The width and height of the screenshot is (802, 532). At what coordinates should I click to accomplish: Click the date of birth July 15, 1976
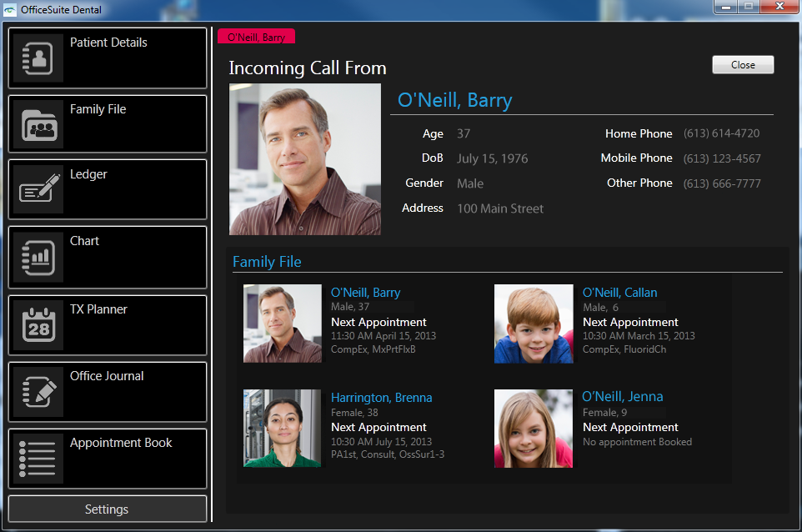pos(492,158)
